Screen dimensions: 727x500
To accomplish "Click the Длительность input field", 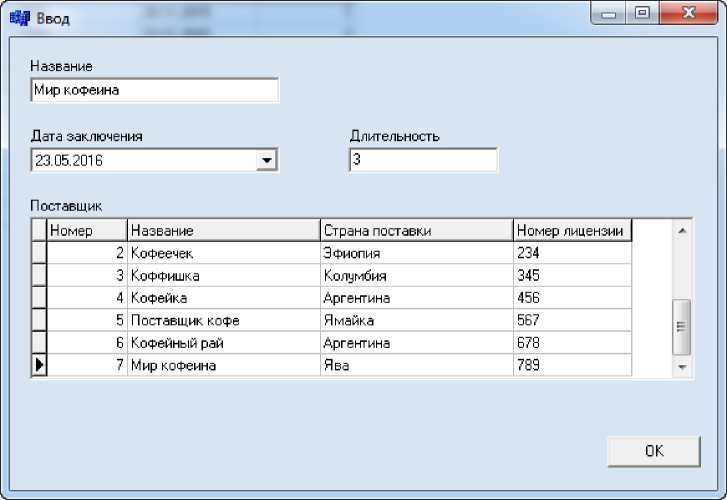I will (x=423, y=160).
